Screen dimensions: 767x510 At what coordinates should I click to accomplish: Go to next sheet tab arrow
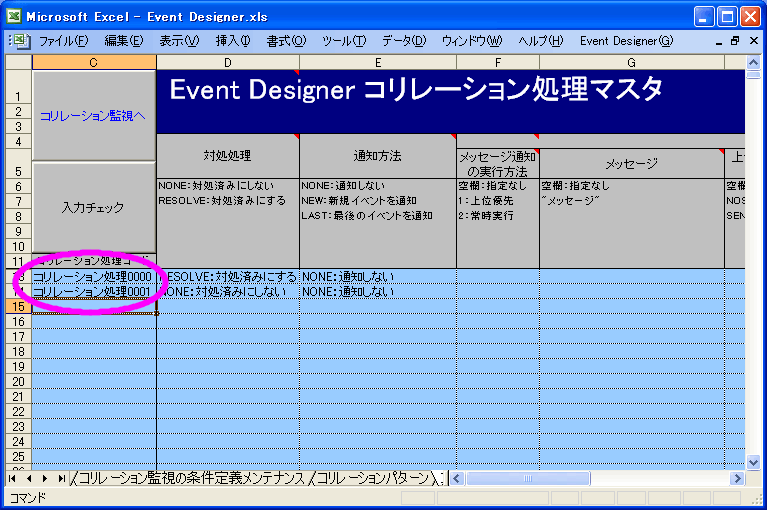[x=45, y=478]
